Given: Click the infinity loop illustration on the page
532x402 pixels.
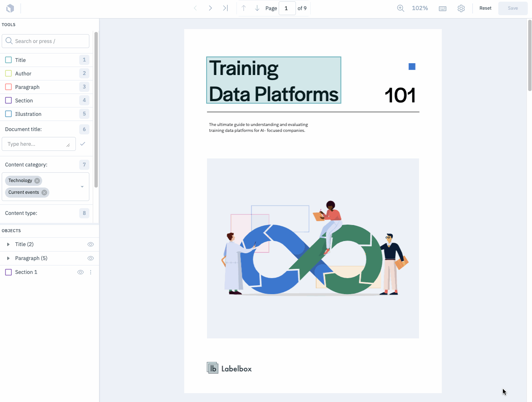Looking at the screenshot, I should tap(313, 248).
